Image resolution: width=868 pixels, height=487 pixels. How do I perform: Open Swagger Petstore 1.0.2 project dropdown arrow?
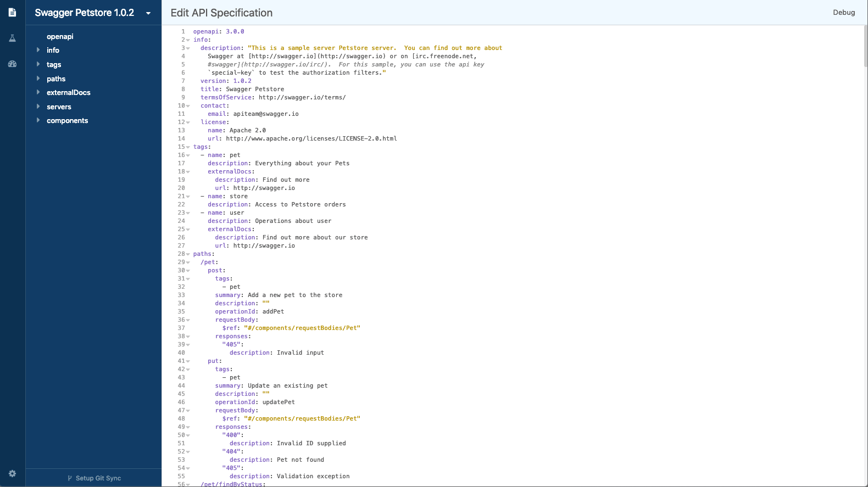tap(148, 13)
